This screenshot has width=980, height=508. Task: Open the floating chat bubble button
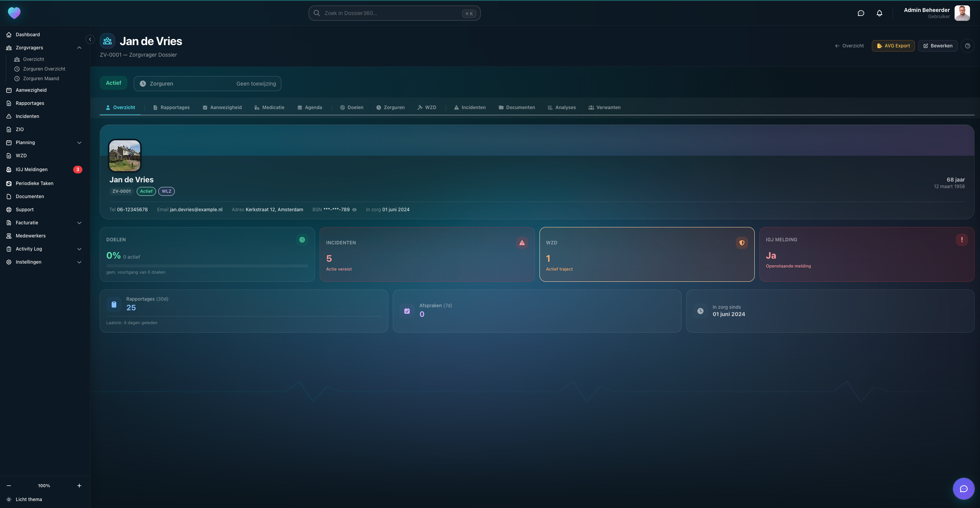click(963, 489)
